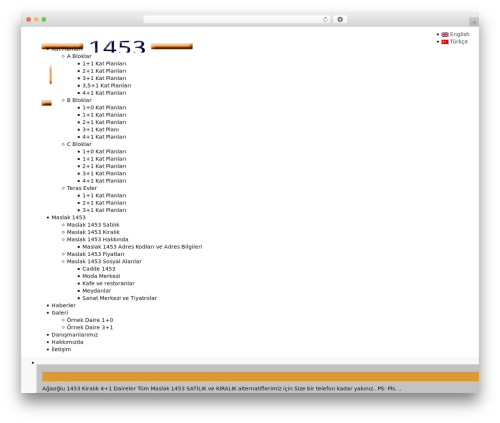Viewport: 500px width, 423px height.
Task: Open 2+1 Kat Planları under Teras Evler
Action: coord(104,203)
